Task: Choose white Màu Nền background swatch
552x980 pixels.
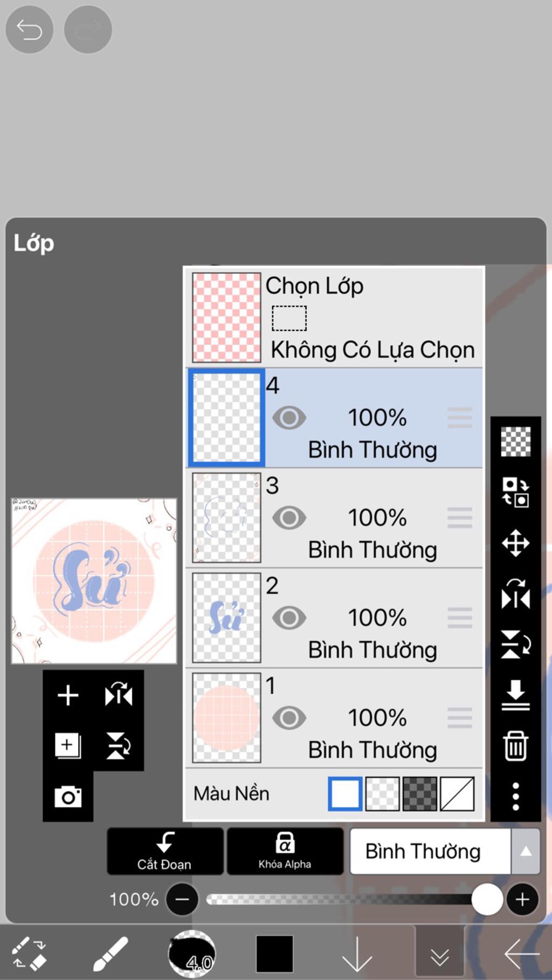Action: [345, 793]
